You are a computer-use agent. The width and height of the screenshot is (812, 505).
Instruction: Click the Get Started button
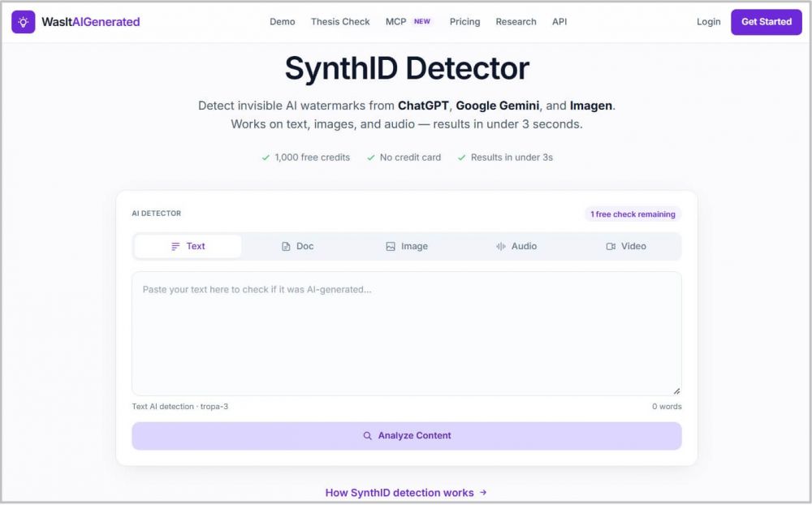[767, 22]
